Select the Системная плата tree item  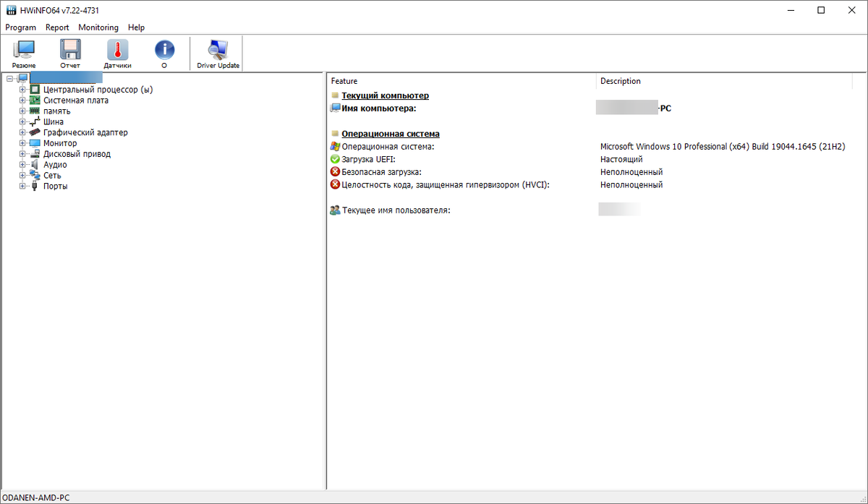tap(76, 101)
